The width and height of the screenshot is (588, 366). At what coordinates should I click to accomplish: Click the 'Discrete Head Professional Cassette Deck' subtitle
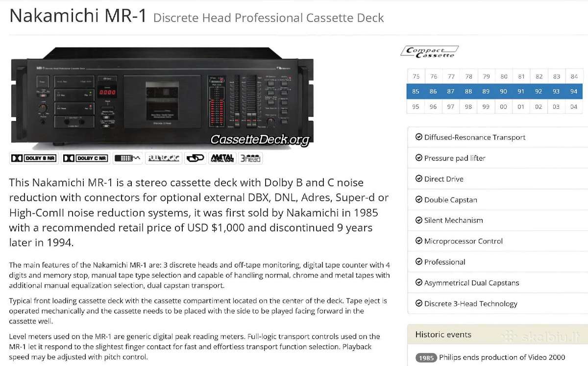pos(269,19)
